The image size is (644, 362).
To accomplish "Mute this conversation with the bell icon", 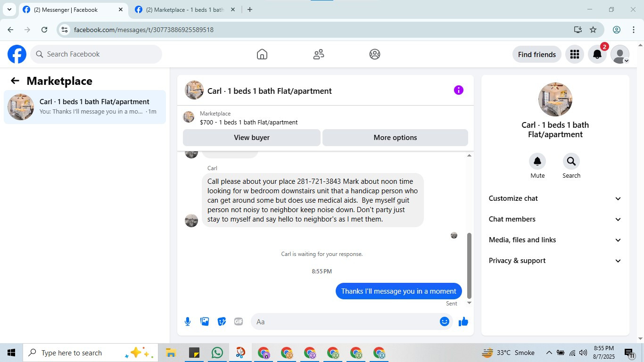I will click(x=537, y=161).
